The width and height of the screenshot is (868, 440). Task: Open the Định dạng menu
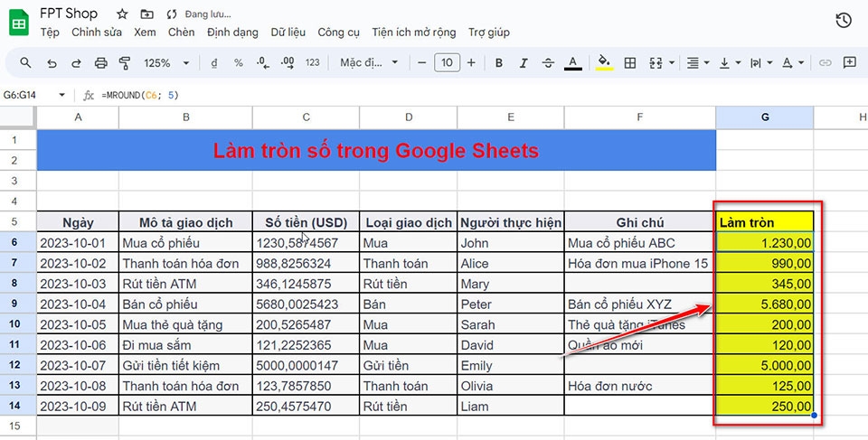tap(232, 33)
